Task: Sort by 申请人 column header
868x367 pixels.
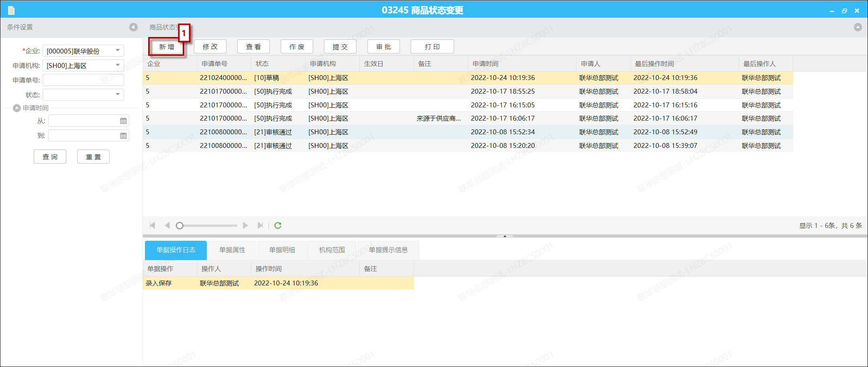Action: click(x=603, y=64)
